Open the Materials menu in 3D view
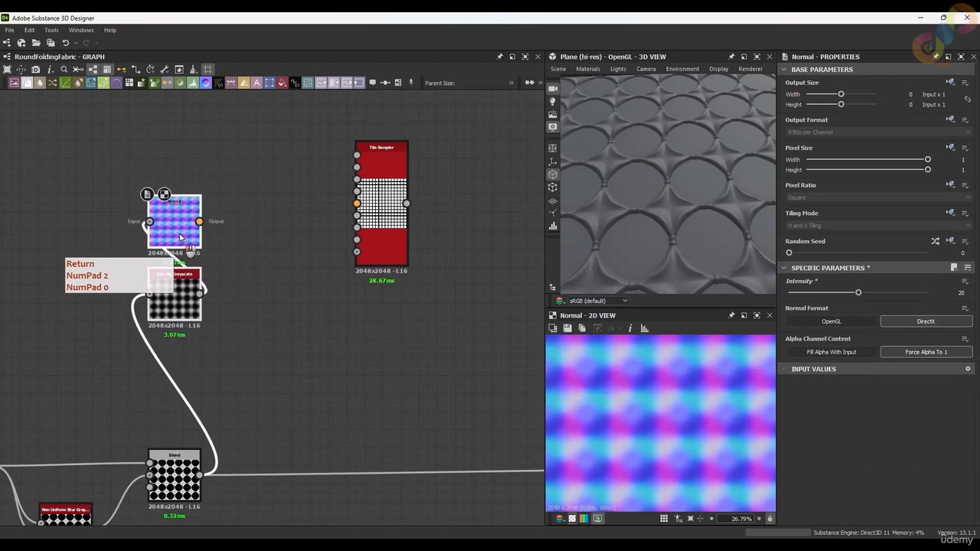Viewport: 980px width, 551px height. (x=588, y=69)
